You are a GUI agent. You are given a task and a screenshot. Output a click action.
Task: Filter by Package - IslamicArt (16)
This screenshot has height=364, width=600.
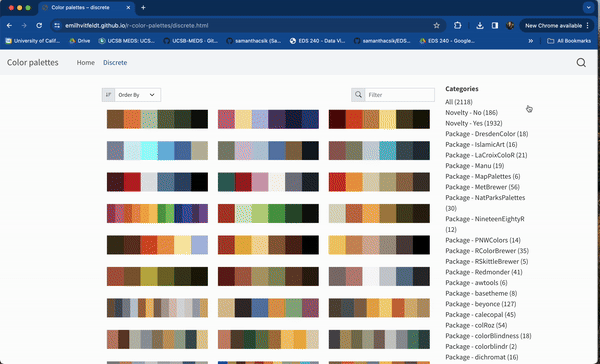[x=481, y=144]
